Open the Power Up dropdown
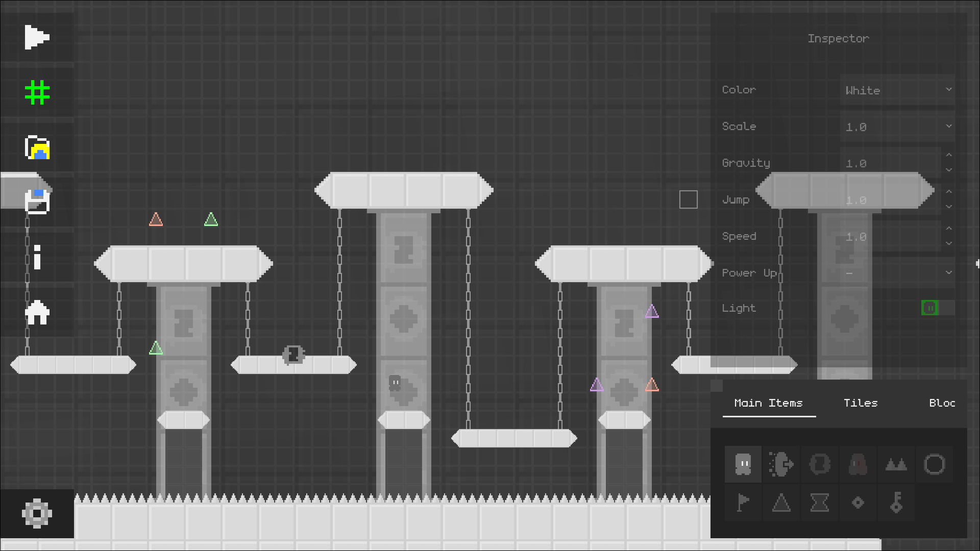The width and height of the screenshot is (980, 551). coord(897,272)
